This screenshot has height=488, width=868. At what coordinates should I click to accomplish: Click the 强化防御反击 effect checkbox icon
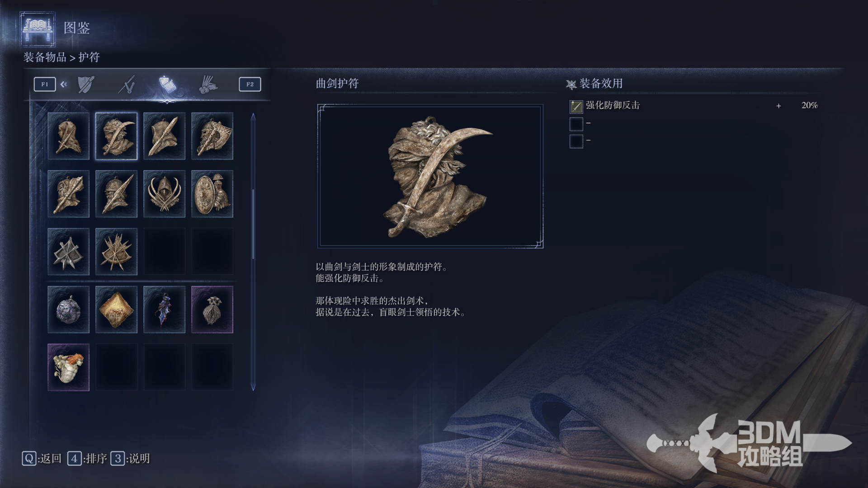(576, 107)
